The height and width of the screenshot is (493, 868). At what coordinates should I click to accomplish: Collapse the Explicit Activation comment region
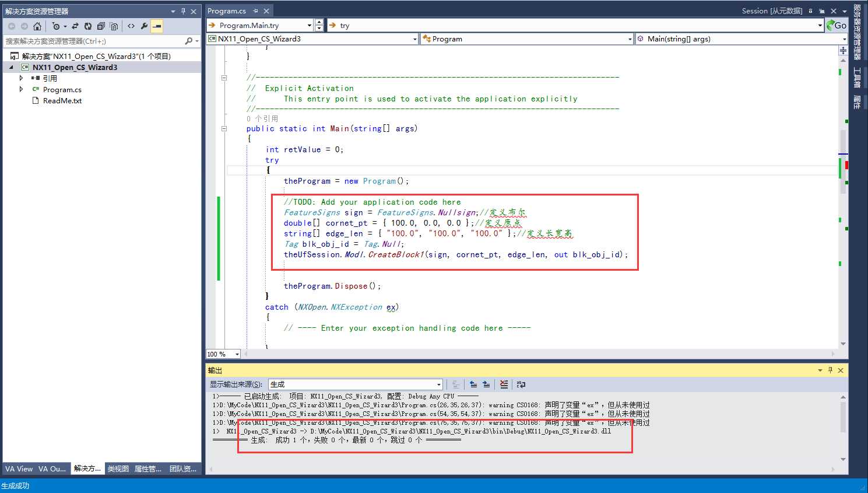pyautogui.click(x=224, y=78)
